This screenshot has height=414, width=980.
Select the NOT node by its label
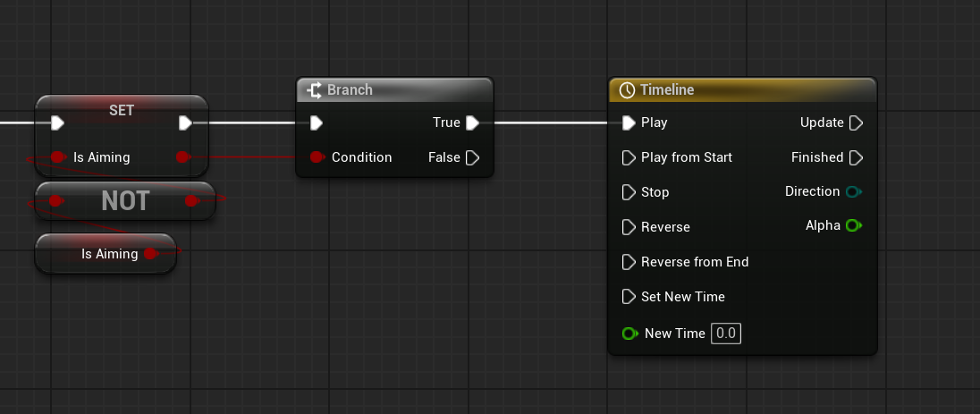point(125,201)
